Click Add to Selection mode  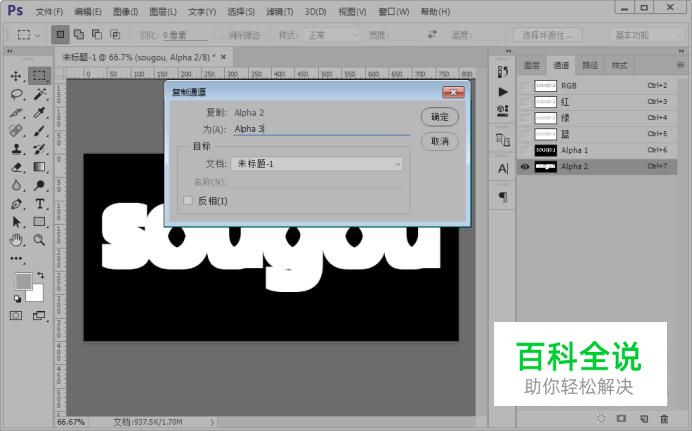click(79, 34)
